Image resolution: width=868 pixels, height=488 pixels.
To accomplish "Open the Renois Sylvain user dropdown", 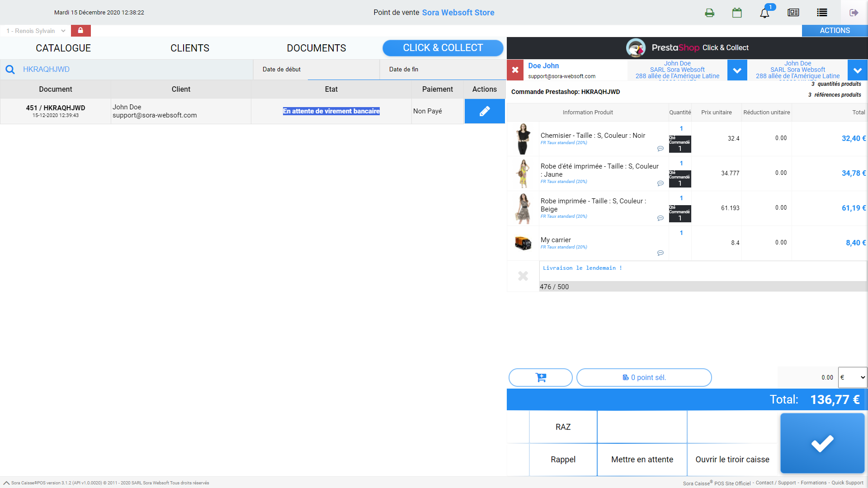I will tap(36, 31).
